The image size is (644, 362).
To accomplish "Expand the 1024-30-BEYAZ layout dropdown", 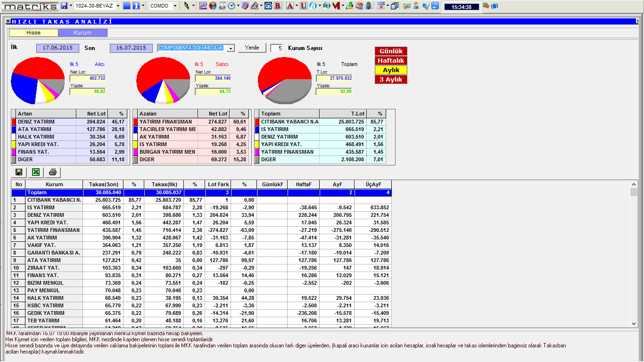I will click(117, 6).
